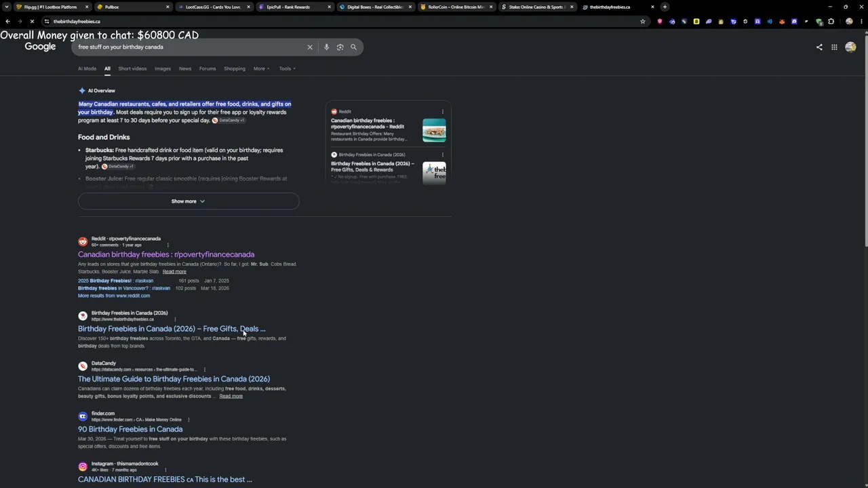Screen dimensions: 868x488
Task: Start a voice search with the microphone
Action: coord(327,47)
